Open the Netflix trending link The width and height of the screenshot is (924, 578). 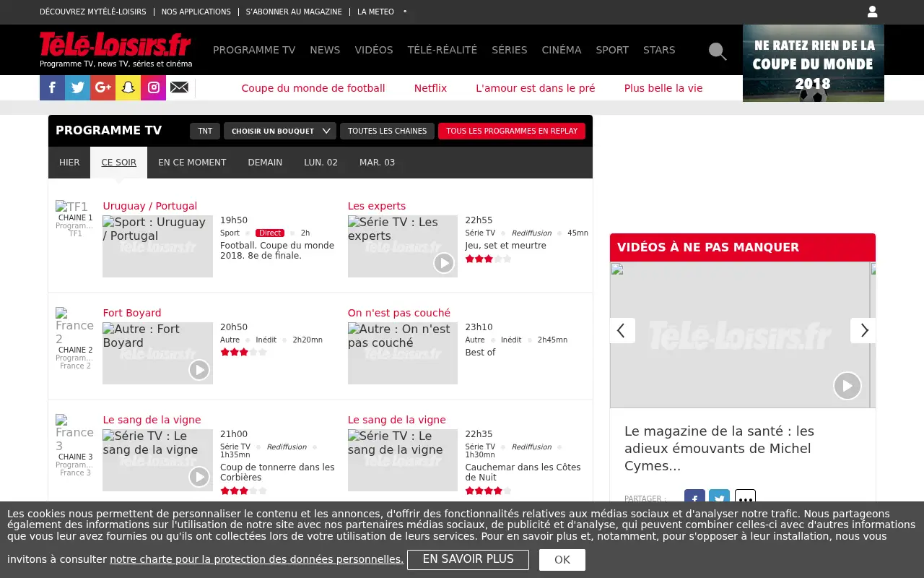tap(430, 88)
